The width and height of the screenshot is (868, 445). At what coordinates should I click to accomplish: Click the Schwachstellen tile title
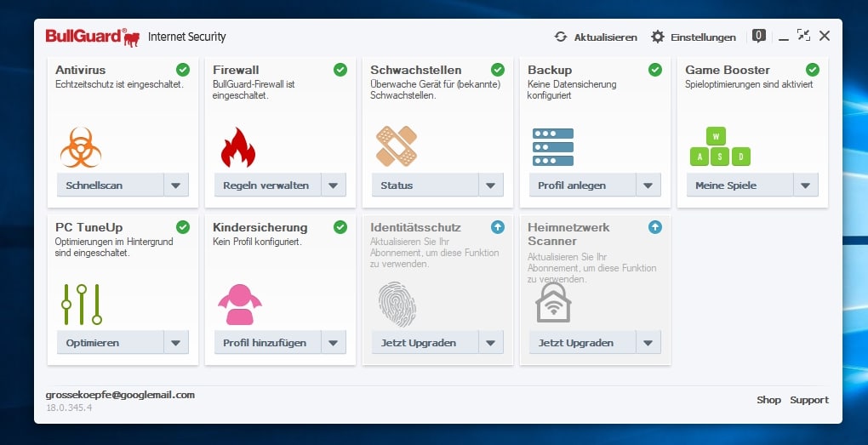click(416, 70)
